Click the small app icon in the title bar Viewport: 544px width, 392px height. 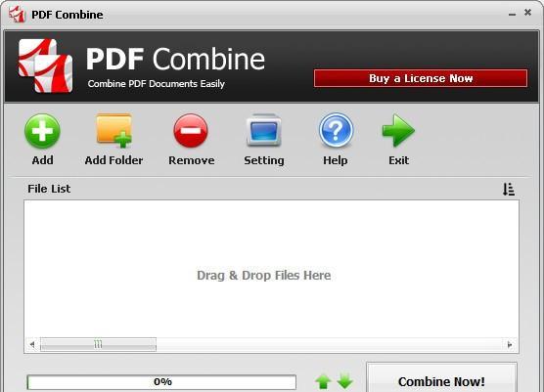tap(18, 15)
